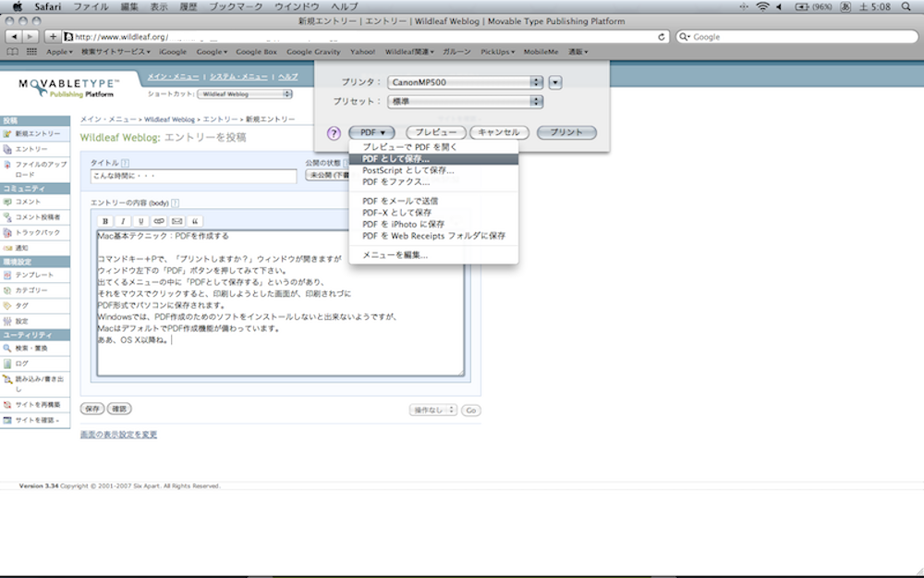This screenshot has height=578, width=924.
Task: Open the PDF dropdown button in print dialog
Action: pyautogui.click(x=371, y=132)
